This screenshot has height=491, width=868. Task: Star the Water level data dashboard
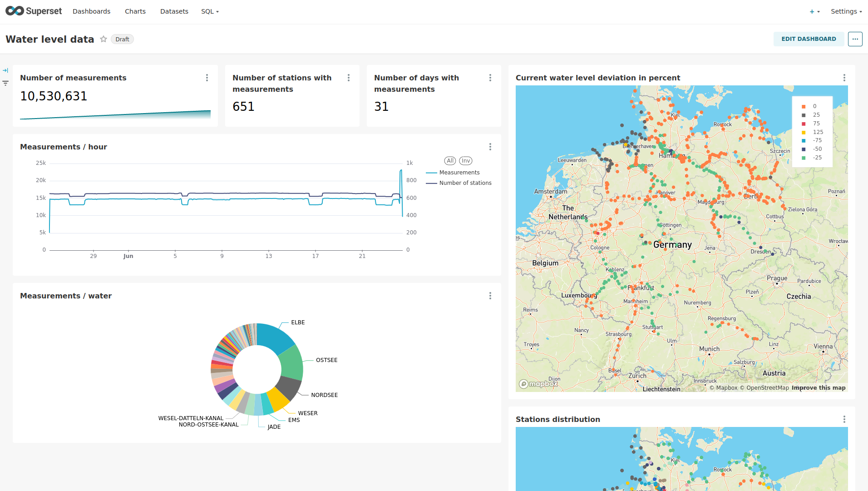(104, 39)
